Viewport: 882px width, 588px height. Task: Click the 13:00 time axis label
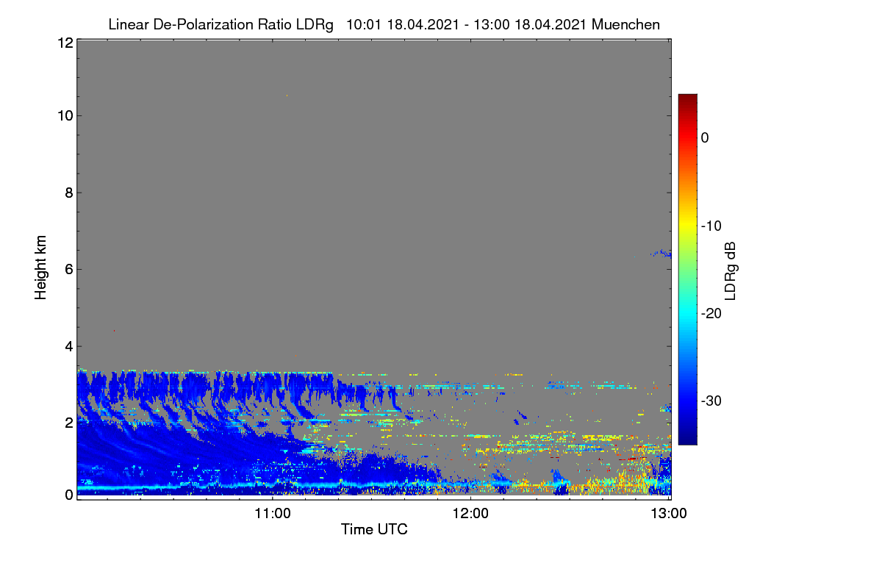tap(668, 513)
